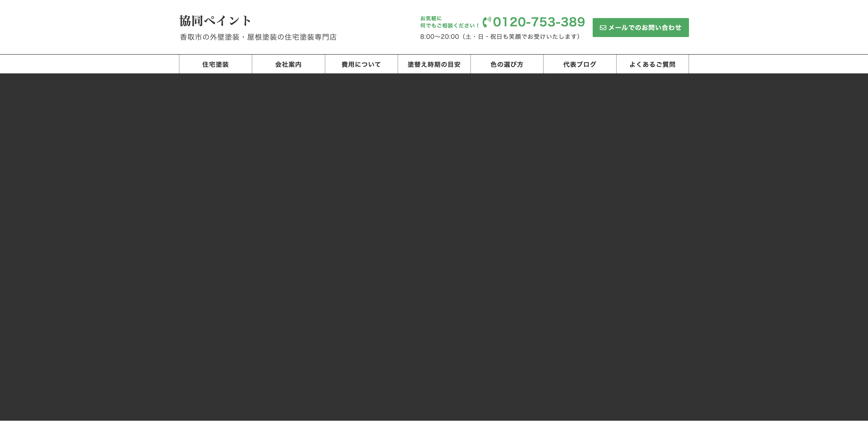Open the 会社案内 menu item
This screenshot has height=425, width=868.
pos(288,64)
